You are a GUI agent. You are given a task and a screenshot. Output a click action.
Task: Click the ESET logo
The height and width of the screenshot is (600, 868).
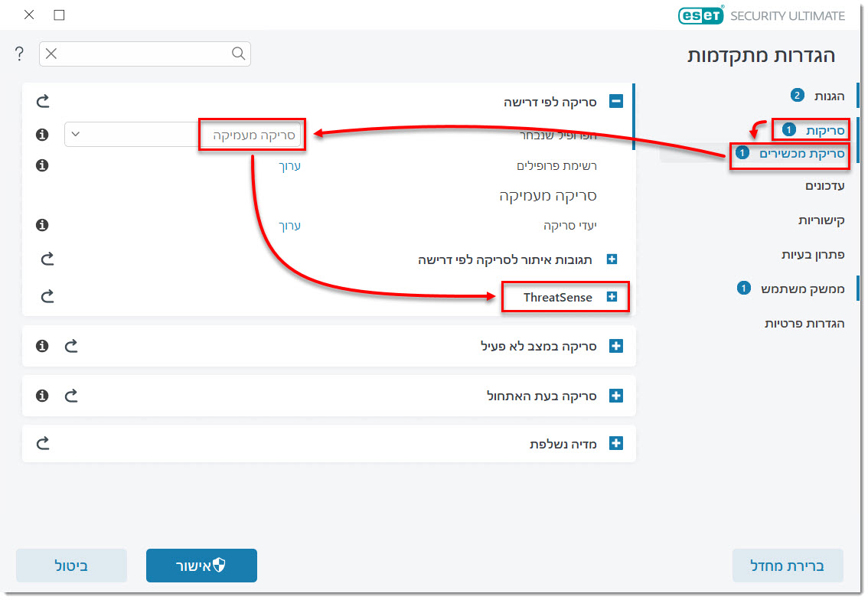point(701,15)
